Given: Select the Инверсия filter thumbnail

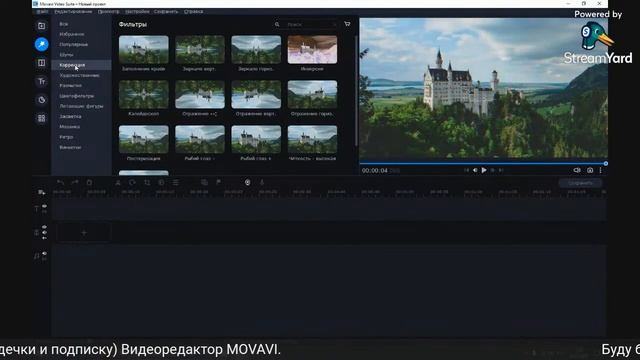Looking at the screenshot, I should coord(312,49).
